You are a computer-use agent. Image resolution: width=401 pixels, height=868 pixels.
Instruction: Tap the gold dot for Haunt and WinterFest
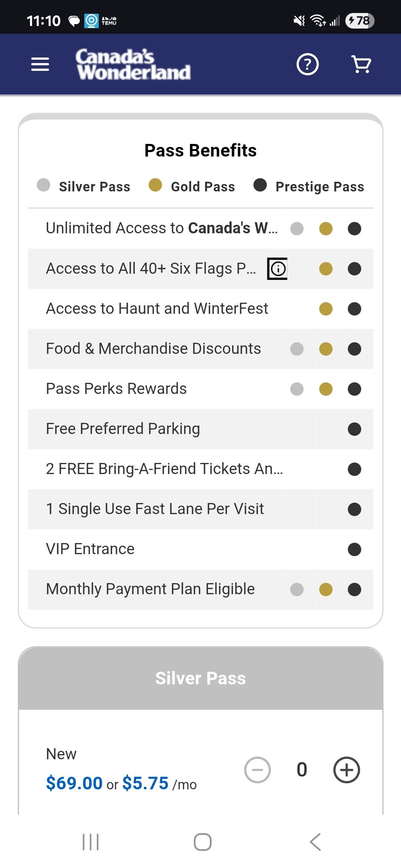point(326,309)
